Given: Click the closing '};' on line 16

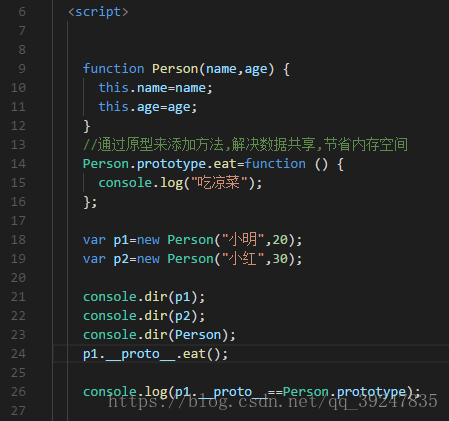Looking at the screenshot, I should pos(90,202).
